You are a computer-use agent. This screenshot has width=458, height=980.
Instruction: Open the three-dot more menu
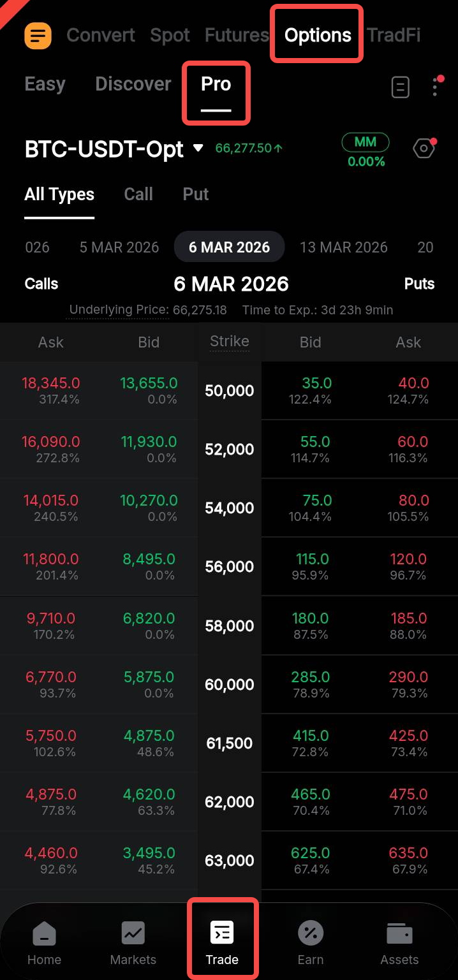[x=435, y=87]
